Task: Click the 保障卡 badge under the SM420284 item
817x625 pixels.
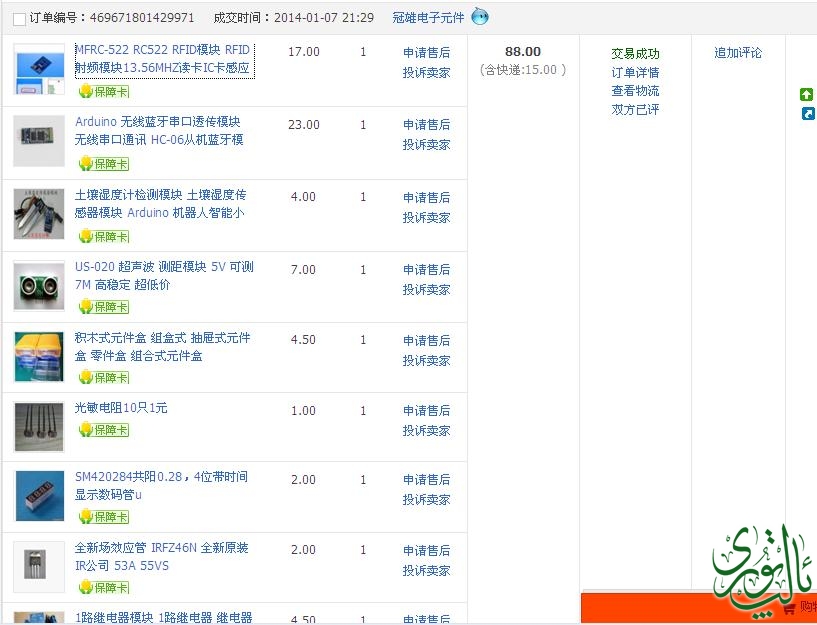Action: pyautogui.click(x=104, y=517)
